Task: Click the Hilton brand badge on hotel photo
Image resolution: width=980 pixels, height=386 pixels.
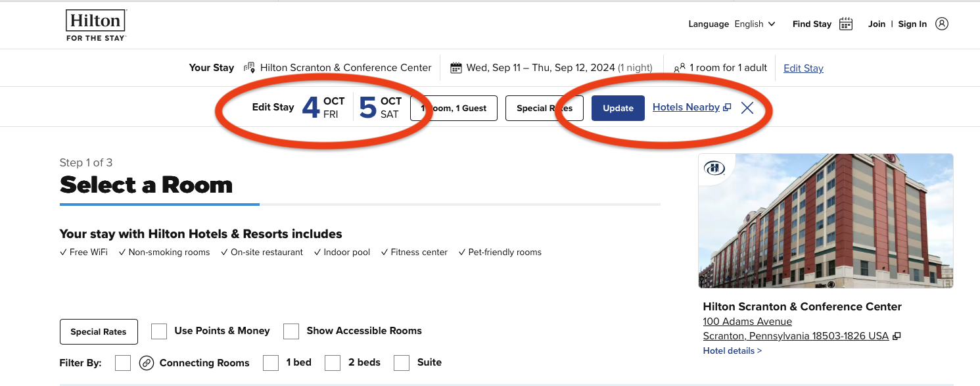Action: pyautogui.click(x=714, y=168)
